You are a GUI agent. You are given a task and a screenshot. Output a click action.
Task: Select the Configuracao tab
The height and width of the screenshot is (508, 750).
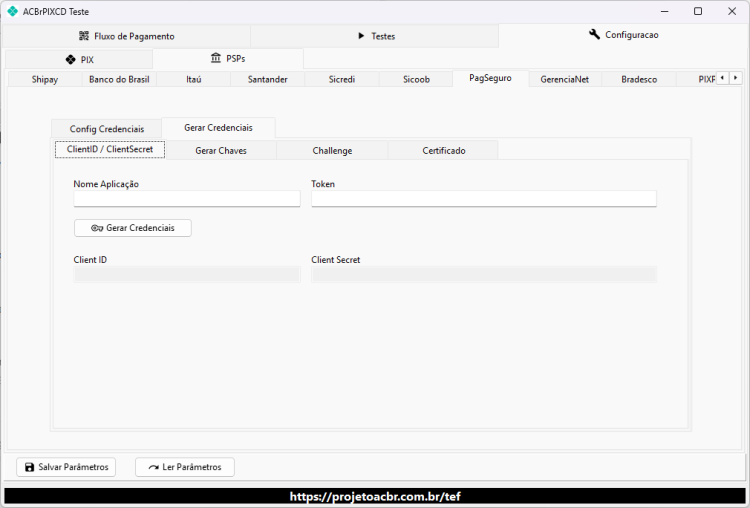point(623,35)
